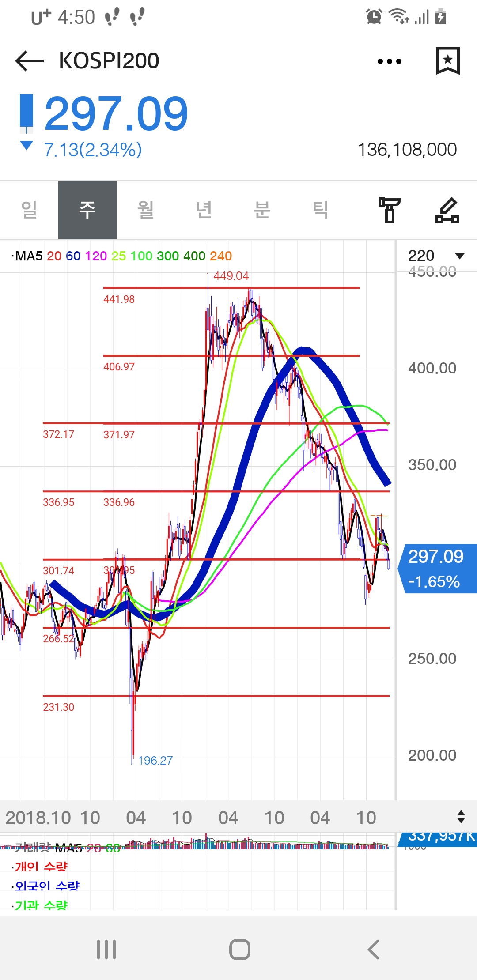Image resolution: width=477 pixels, height=980 pixels.
Task: Expand the chart panel resize arrows
Action: click(x=461, y=817)
